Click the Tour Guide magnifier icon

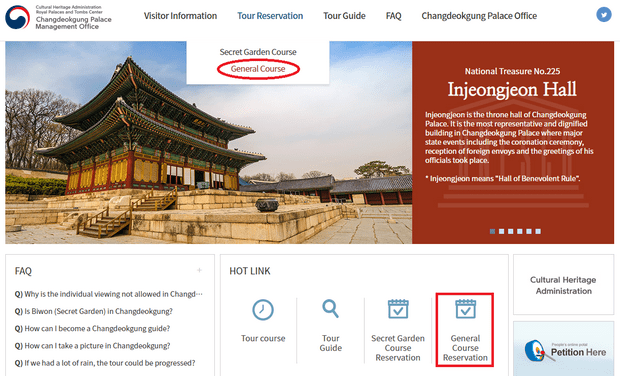[331, 308]
